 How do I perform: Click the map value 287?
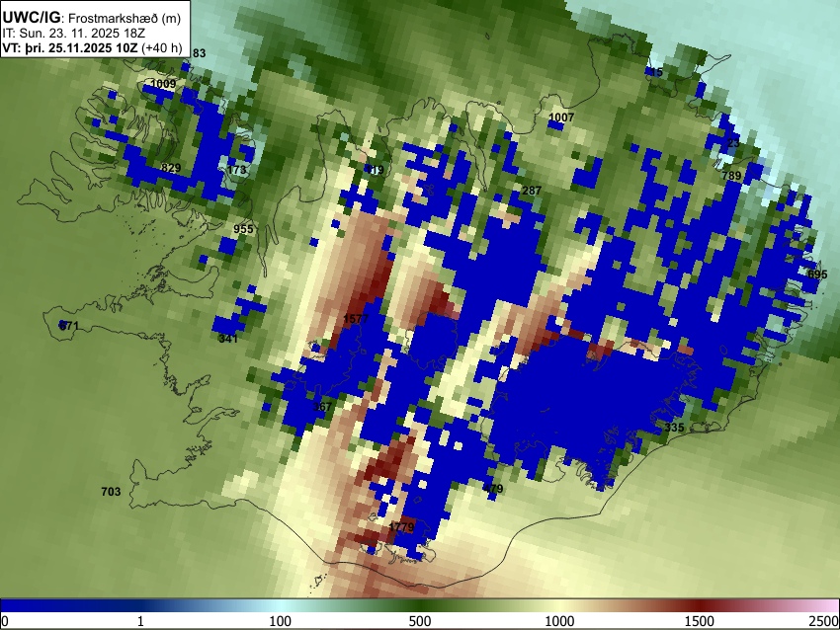pos(532,191)
